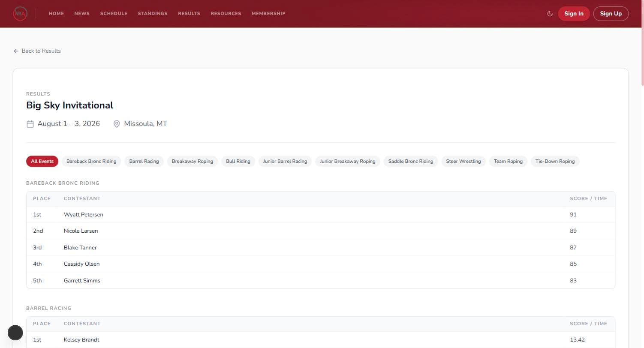The height and width of the screenshot is (348, 644).
Task: Click contestant Cassidy Olsen
Action: (x=82, y=264)
